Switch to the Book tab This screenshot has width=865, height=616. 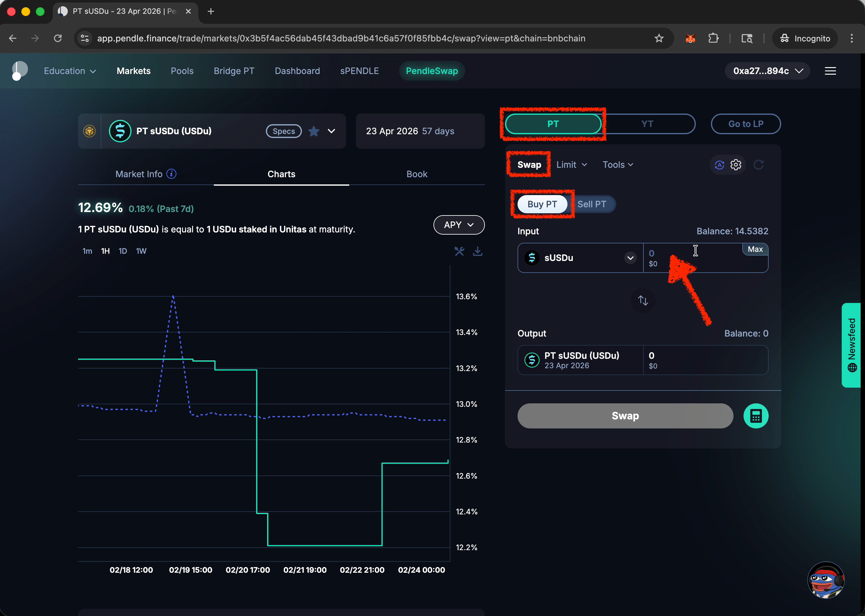pyautogui.click(x=416, y=174)
